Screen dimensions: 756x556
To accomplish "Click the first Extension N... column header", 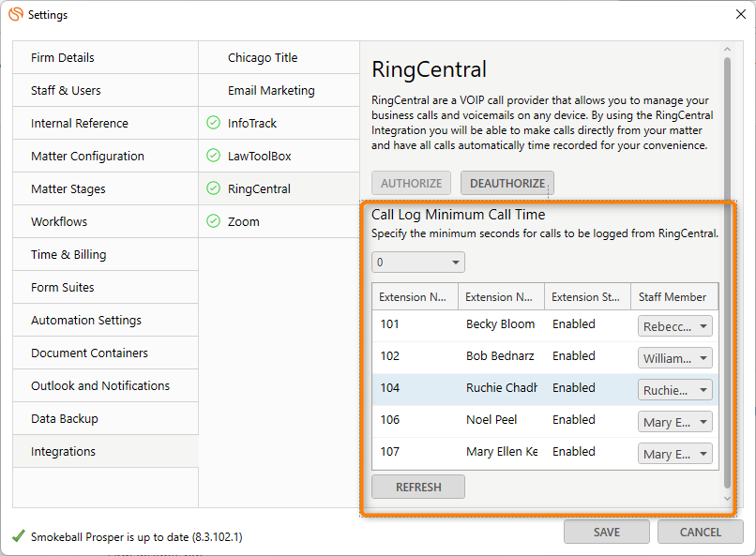I will 416,297.
